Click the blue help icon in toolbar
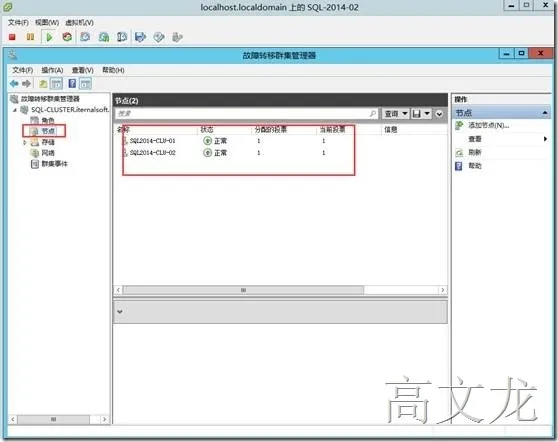The image size is (558, 442). click(x=72, y=84)
